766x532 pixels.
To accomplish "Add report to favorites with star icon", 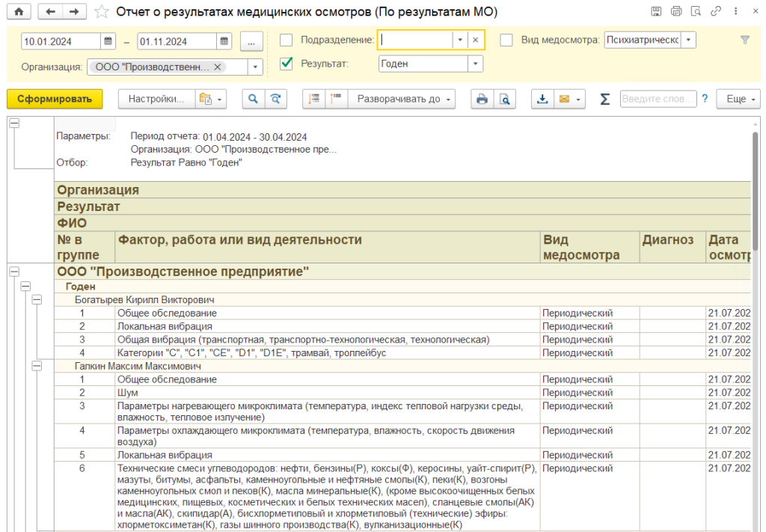I will [102, 12].
